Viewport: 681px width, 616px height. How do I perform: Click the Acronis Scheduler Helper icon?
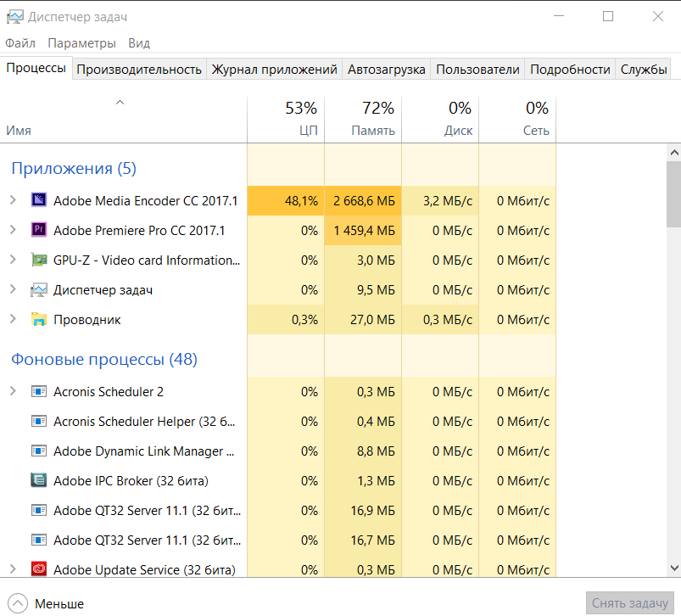(39, 421)
